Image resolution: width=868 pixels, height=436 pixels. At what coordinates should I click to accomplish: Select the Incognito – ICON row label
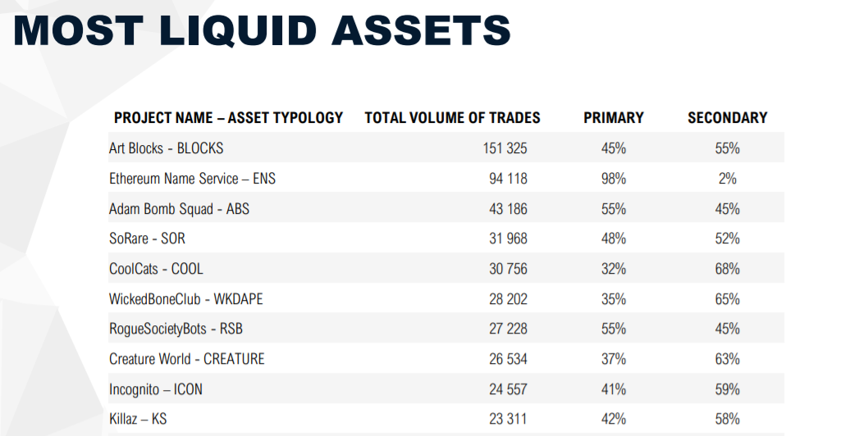pos(155,389)
